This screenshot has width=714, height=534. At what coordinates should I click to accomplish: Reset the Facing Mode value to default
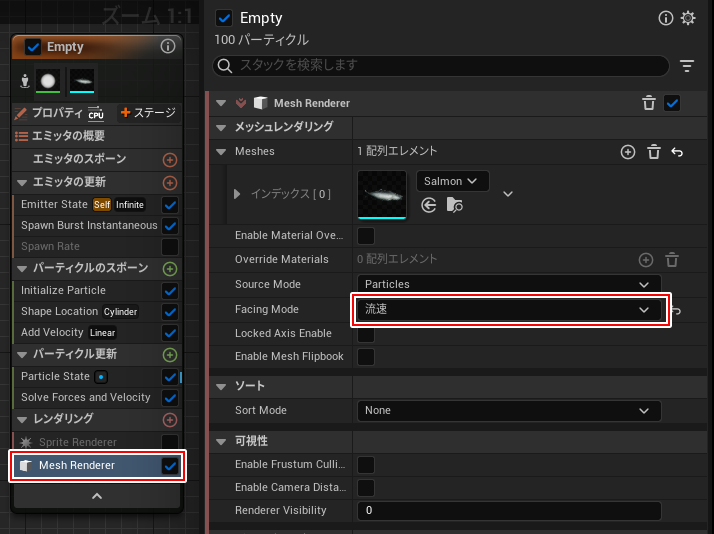(677, 311)
